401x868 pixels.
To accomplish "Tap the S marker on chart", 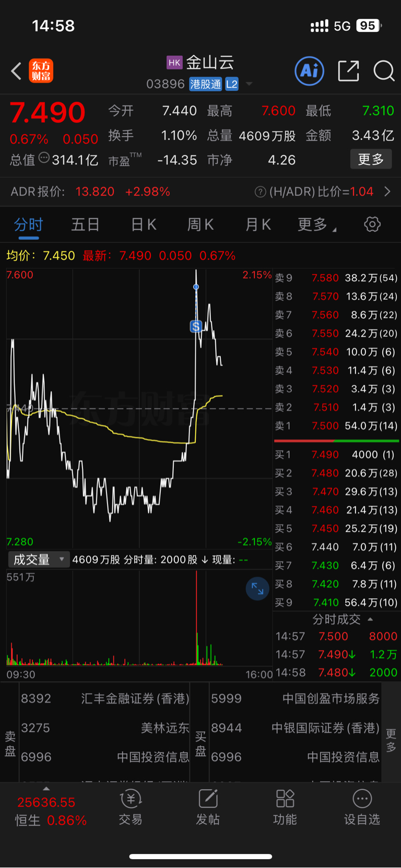I will click(196, 326).
